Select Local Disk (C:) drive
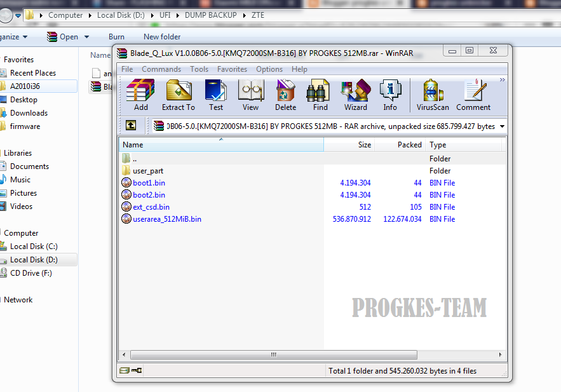 (x=34, y=246)
